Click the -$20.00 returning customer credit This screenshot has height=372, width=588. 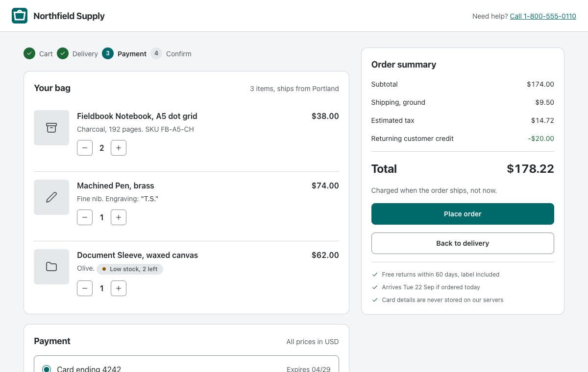click(541, 139)
